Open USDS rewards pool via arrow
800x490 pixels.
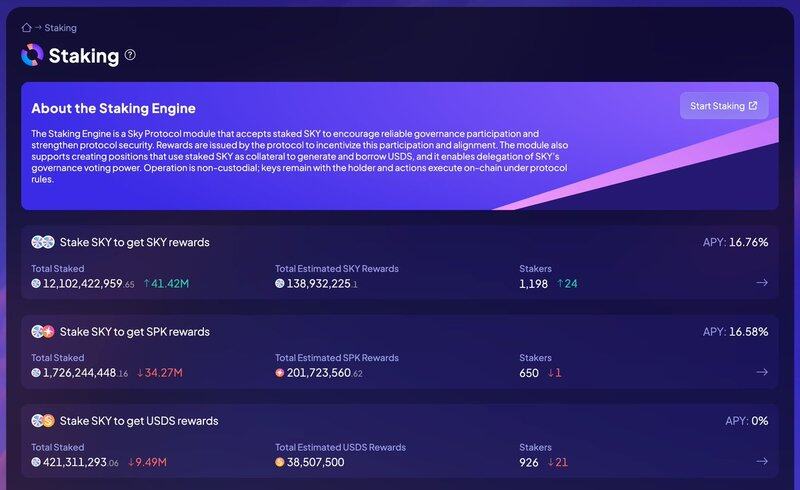pos(762,462)
